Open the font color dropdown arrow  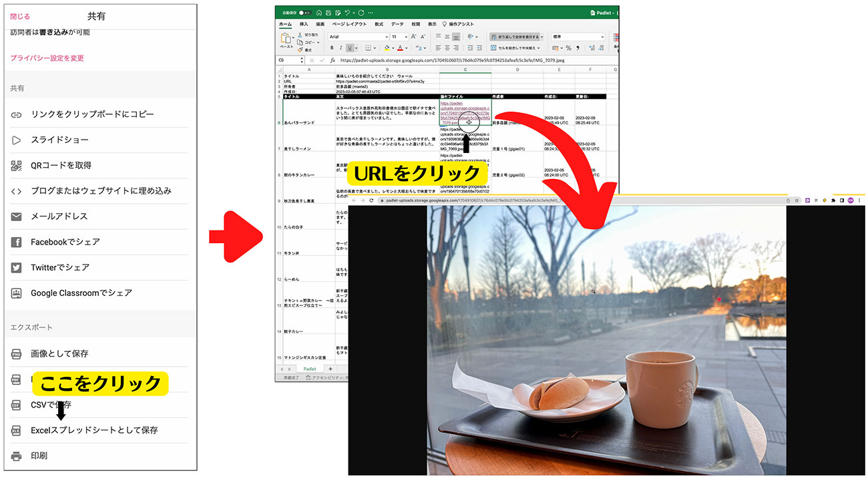pos(407,48)
